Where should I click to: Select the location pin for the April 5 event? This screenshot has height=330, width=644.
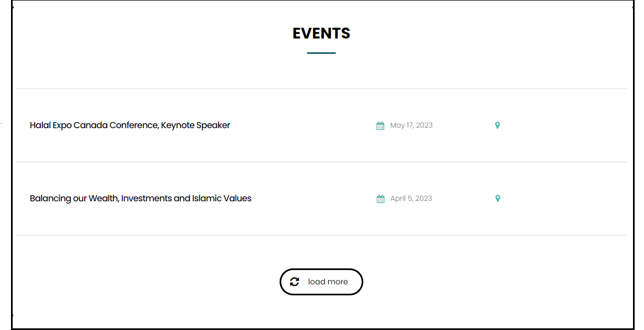click(497, 198)
